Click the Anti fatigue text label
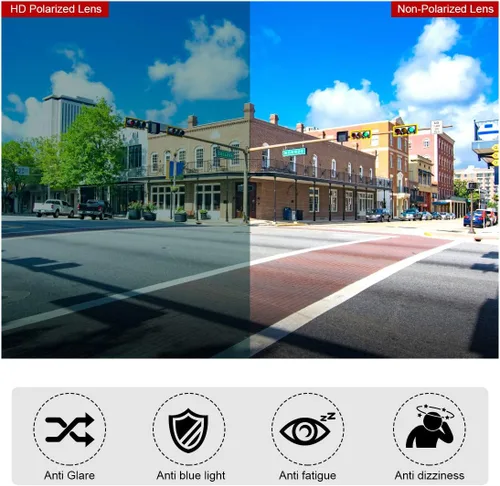Screen dimensions: 500x486 point(307,475)
